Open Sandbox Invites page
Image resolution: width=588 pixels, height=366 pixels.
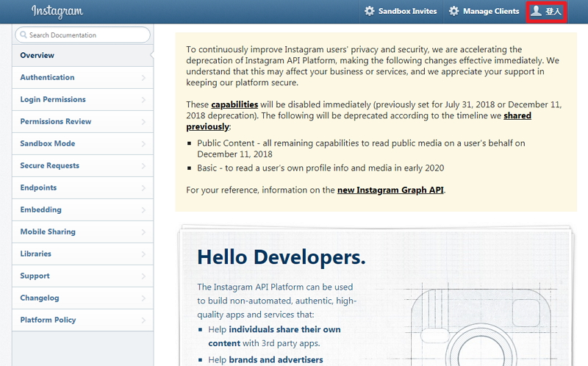[x=401, y=11]
